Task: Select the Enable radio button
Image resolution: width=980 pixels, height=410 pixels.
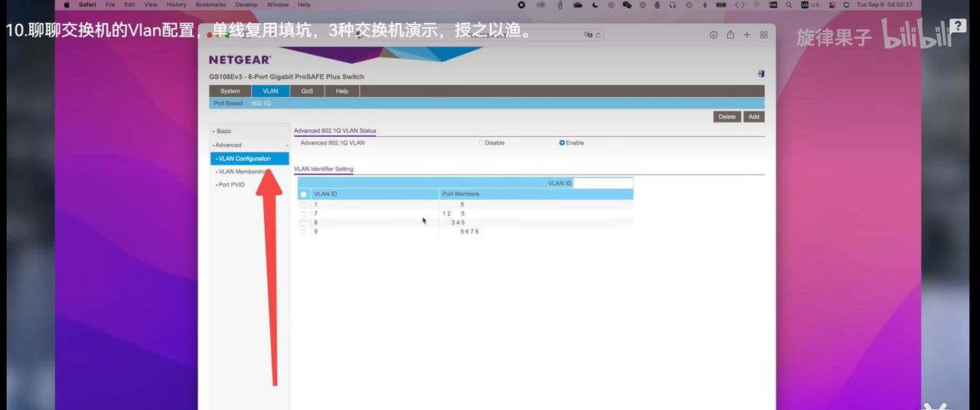Action: [562, 143]
